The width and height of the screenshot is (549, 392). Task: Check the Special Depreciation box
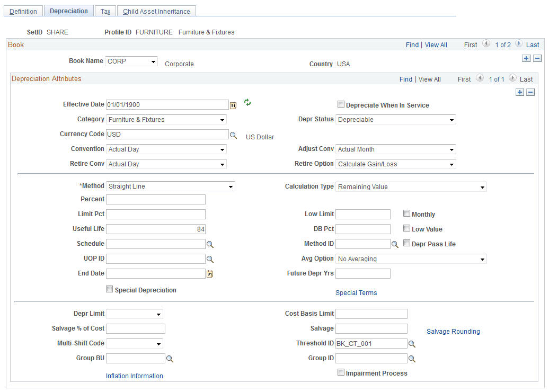click(x=110, y=289)
